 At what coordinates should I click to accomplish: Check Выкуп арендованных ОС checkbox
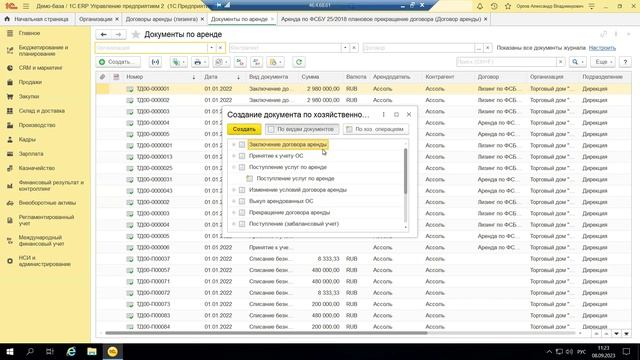pos(242,201)
